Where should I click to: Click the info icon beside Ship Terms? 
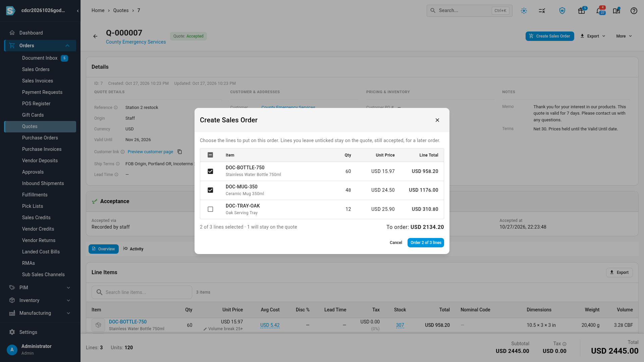point(118,164)
